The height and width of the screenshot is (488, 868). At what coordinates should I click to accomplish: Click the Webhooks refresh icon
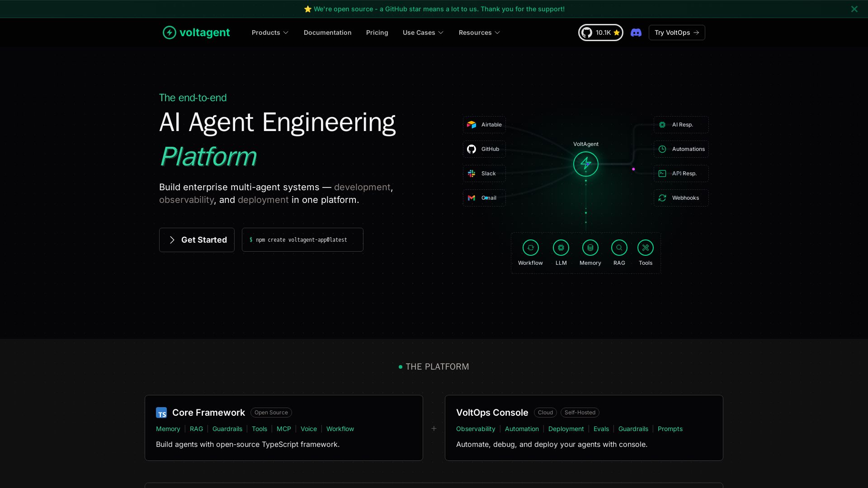click(x=662, y=198)
